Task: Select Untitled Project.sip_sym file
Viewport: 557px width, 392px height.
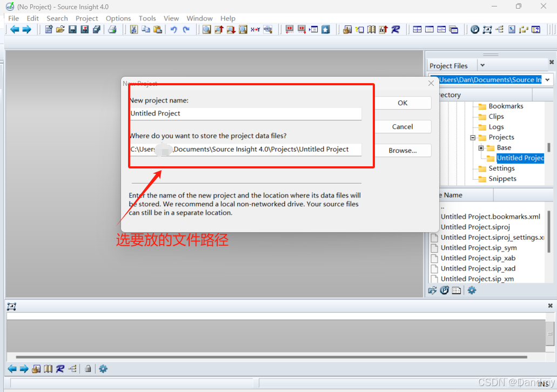Action: (x=479, y=248)
